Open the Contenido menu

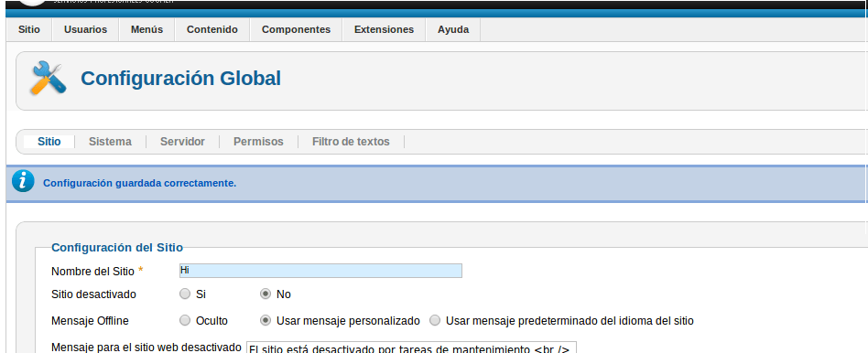pyautogui.click(x=212, y=30)
